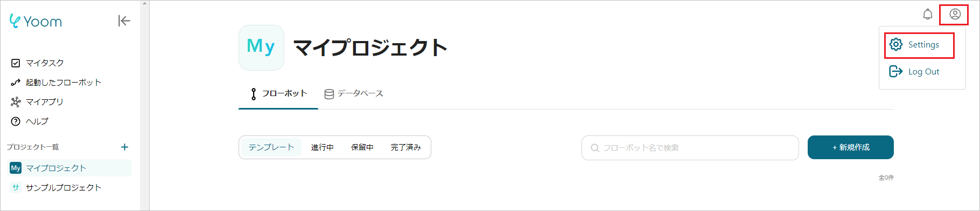Image resolution: width=980 pixels, height=211 pixels.
Task: Select the 完了済み filter
Action: click(x=405, y=147)
